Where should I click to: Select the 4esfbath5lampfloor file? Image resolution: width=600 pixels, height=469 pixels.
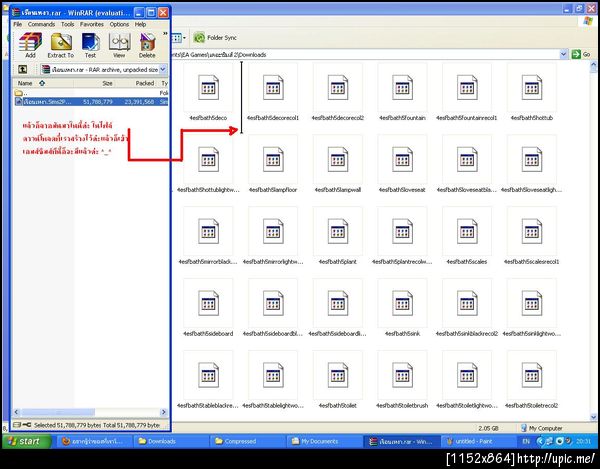[x=273, y=164]
